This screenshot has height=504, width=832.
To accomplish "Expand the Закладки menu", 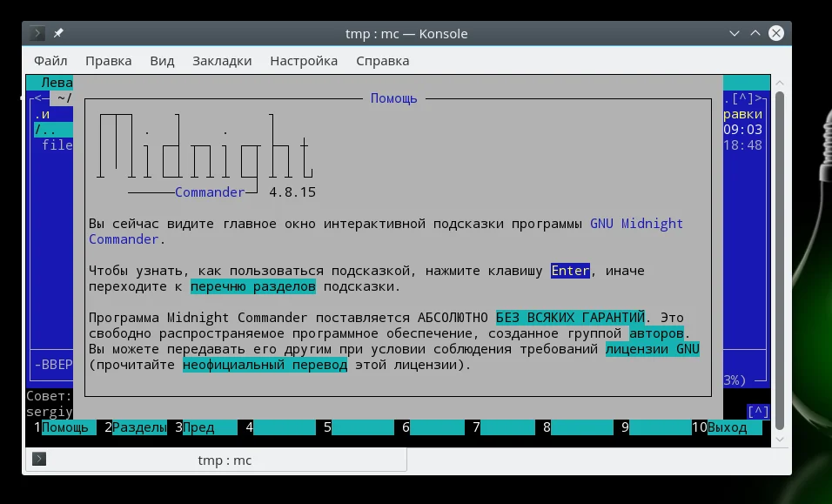I will click(222, 61).
